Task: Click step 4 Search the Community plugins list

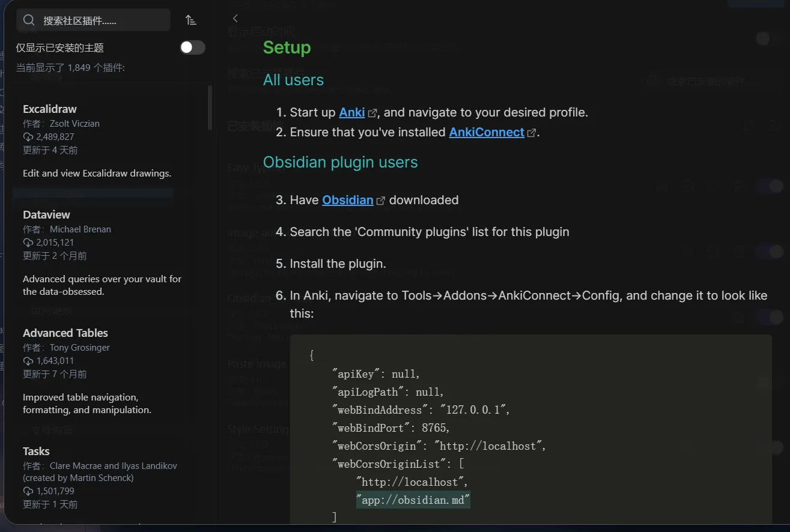Action: (x=430, y=232)
